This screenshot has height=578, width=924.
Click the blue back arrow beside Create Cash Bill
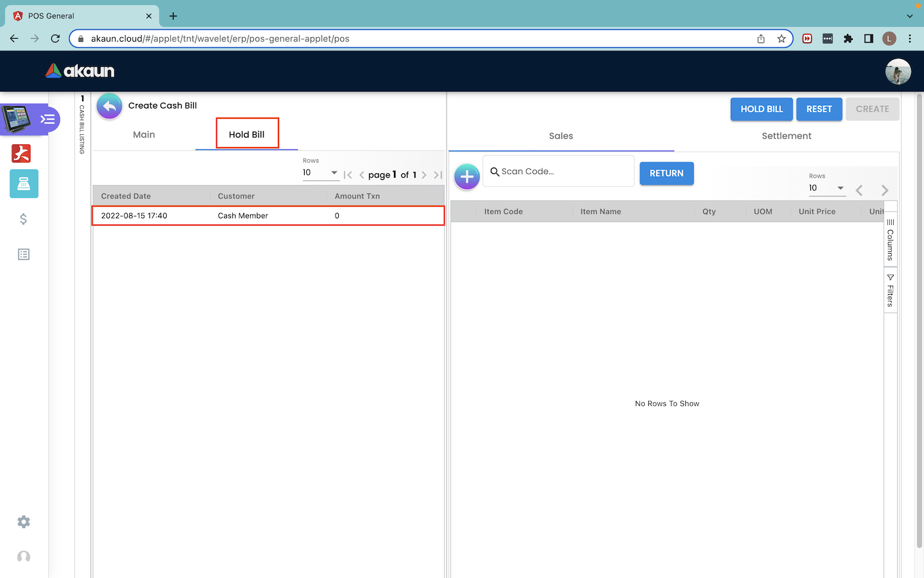(110, 106)
